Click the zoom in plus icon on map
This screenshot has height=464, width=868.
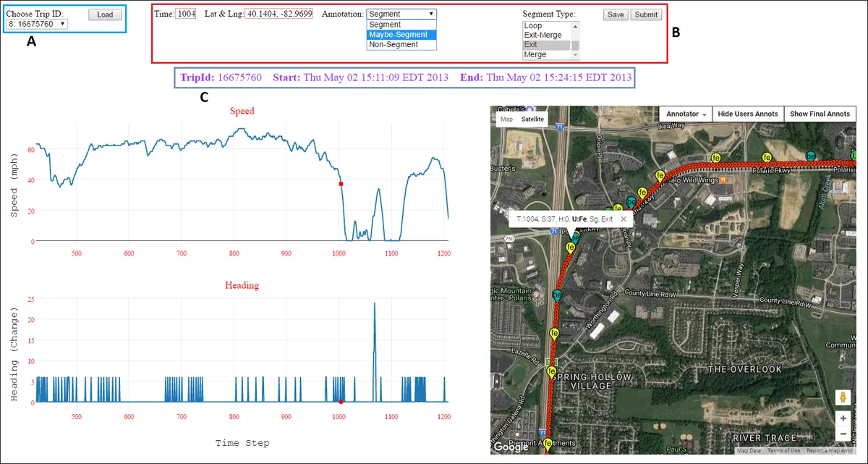843,418
